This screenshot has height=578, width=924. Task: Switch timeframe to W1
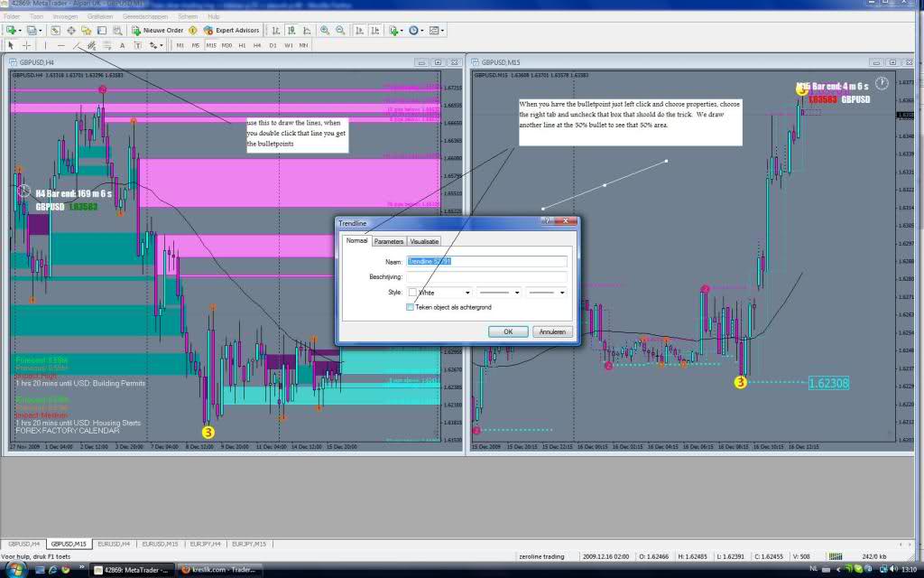coord(288,45)
